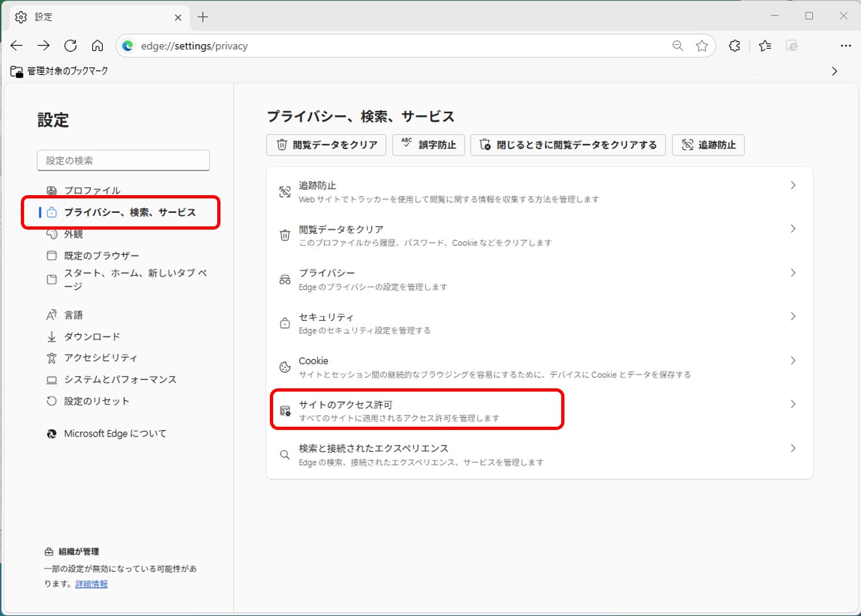
Task: Open ダウンロード settings in sidebar
Action: 92,336
